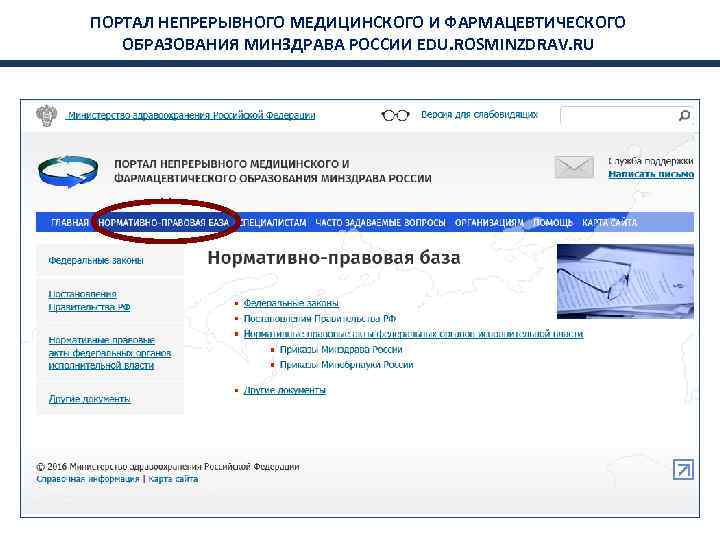The height and width of the screenshot is (540, 720).
Task: Select Федеральные законы in the left sidebar
Action: point(96,260)
